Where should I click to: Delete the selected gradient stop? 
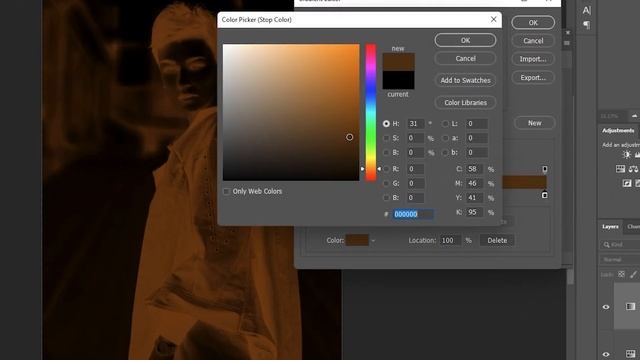(x=497, y=240)
